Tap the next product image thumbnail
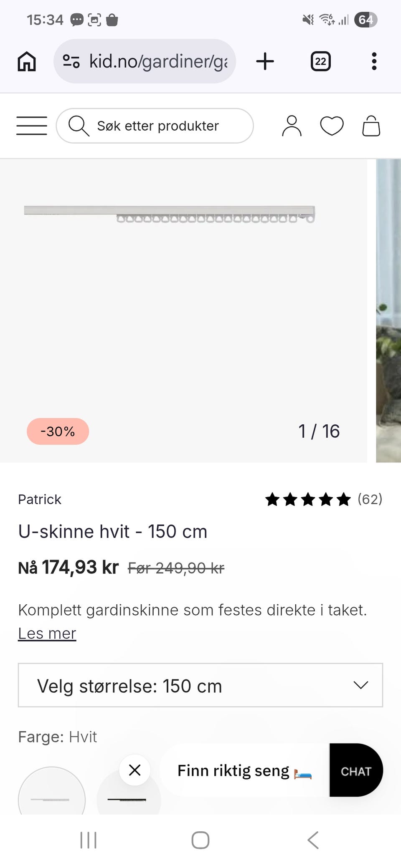401x868 pixels. [x=388, y=310]
